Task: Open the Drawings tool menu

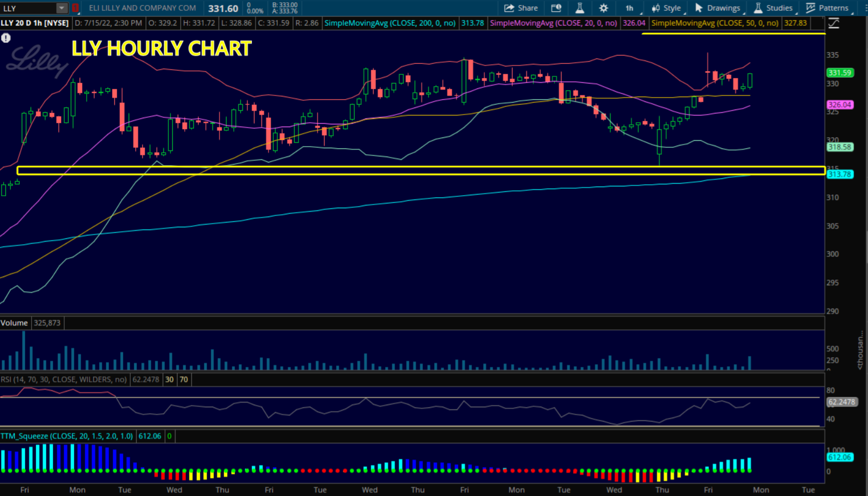Action: click(x=717, y=8)
